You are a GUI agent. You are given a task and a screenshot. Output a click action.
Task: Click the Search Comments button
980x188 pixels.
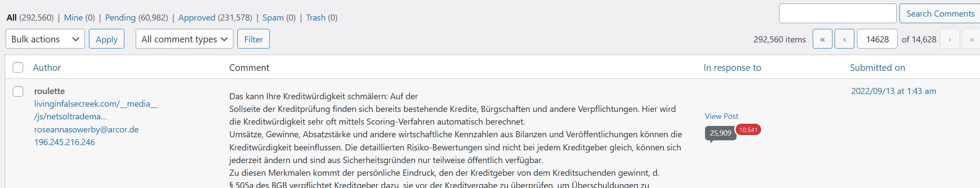pyautogui.click(x=940, y=14)
